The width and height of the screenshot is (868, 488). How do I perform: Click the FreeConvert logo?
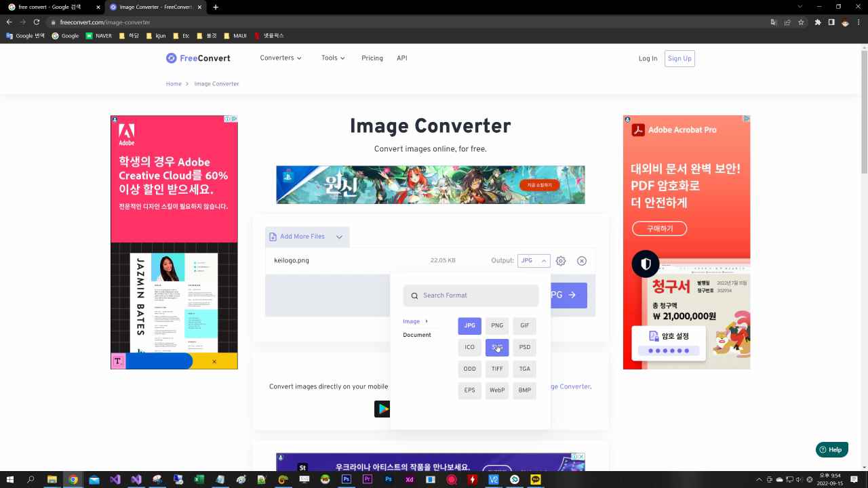pos(198,58)
